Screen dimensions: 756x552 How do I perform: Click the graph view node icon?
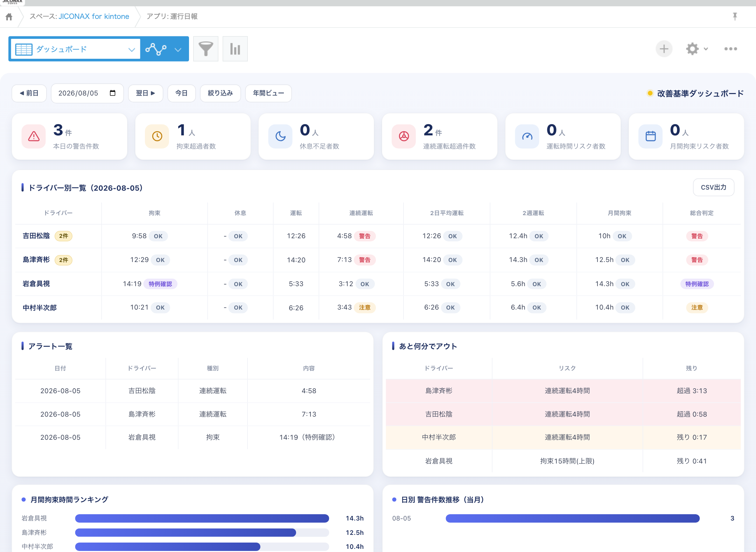(156, 49)
